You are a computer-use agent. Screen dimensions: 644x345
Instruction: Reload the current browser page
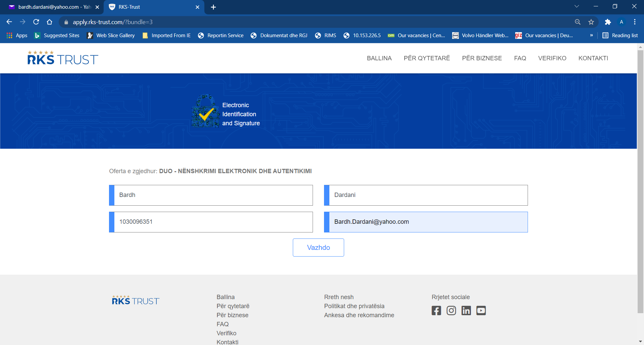click(36, 22)
